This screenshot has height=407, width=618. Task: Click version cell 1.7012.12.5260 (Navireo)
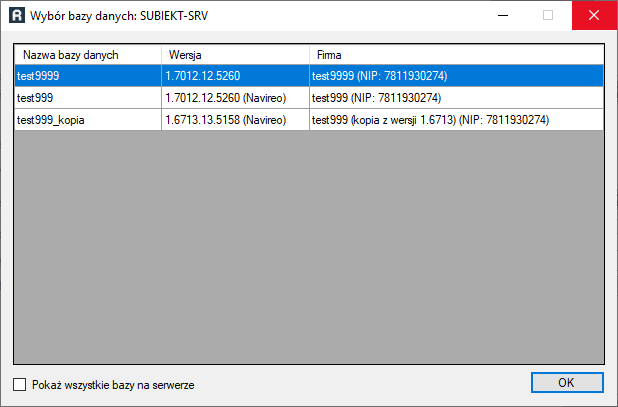pos(235,98)
